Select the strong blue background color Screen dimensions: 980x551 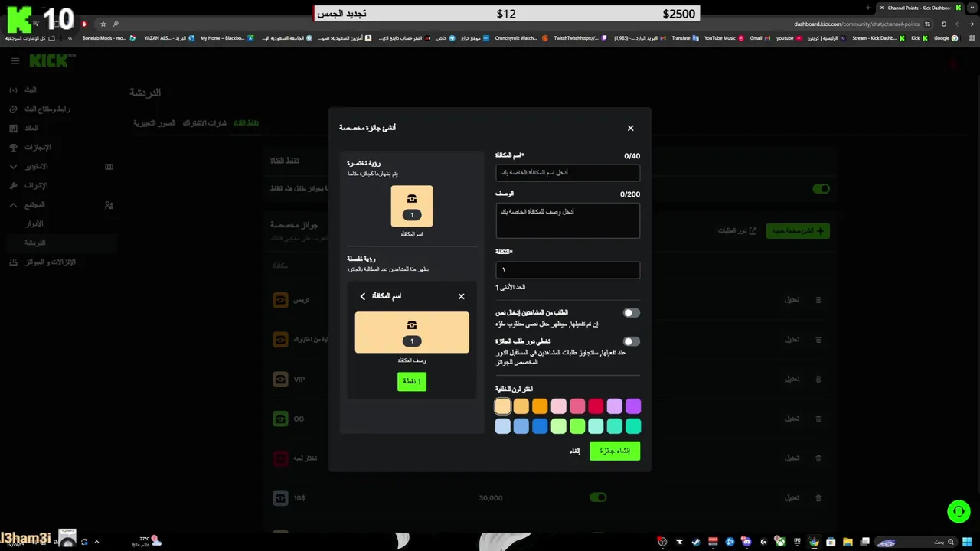point(540,426)
